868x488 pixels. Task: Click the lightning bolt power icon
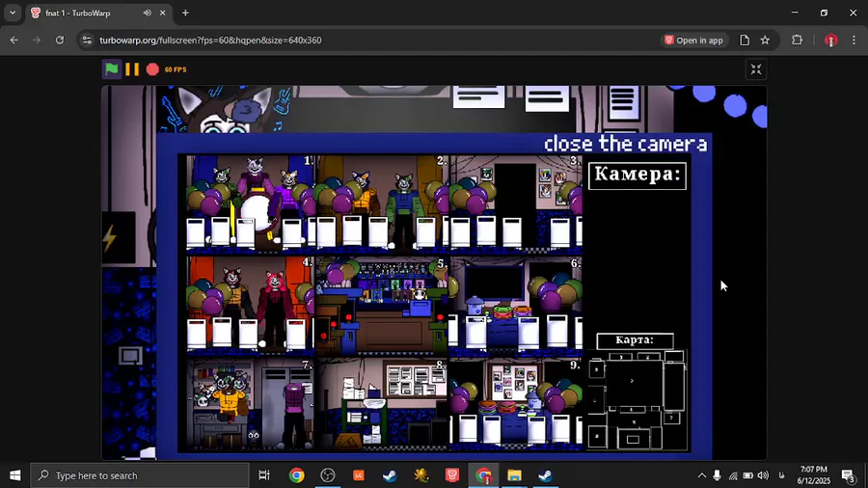click(x=110, y=238)
